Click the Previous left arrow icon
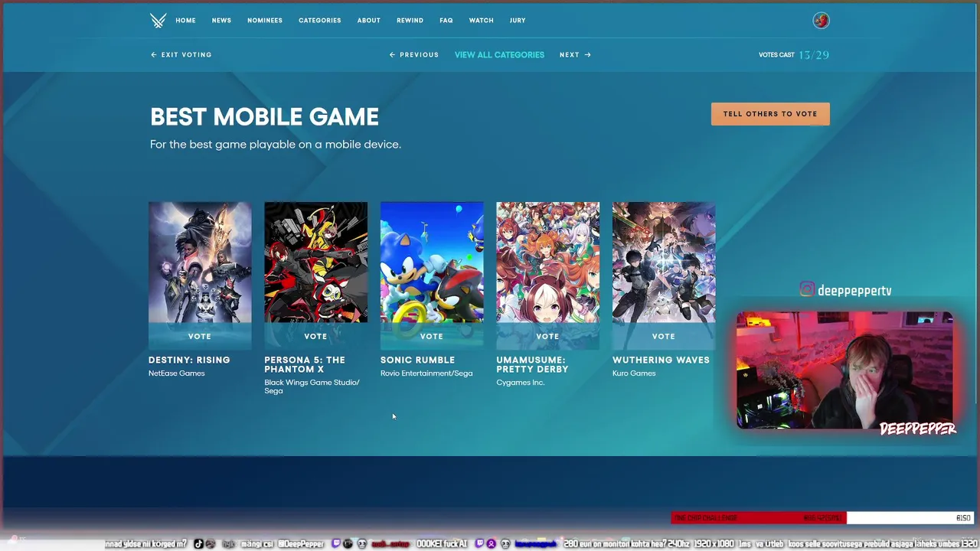This screenshot has height=551, width=980. tap(393, 55)
